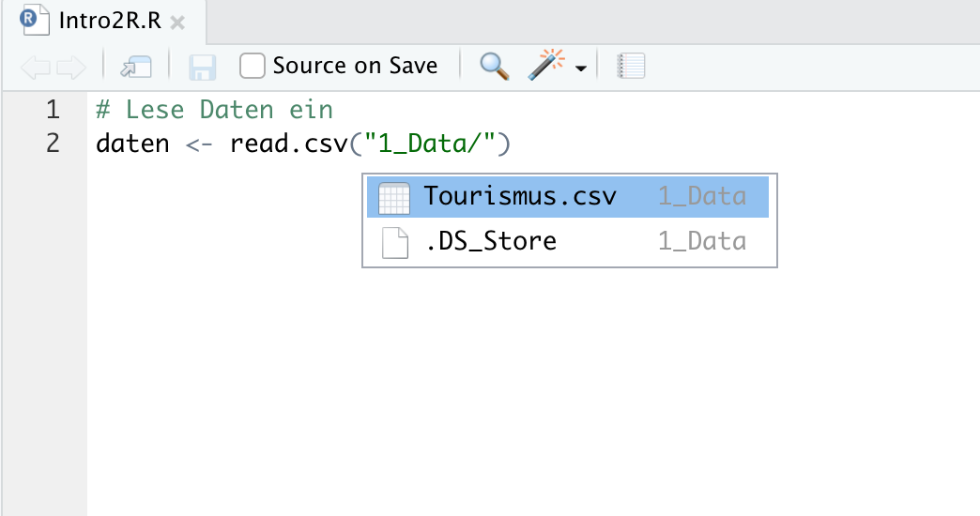Close the Intro2R.R tab
Screen dimensions: 980x516
(178, 21)
